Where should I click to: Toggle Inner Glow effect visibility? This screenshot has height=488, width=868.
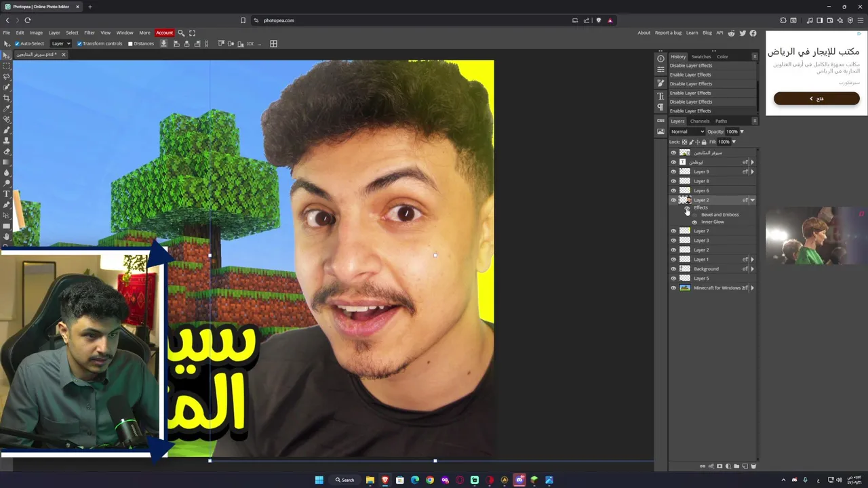(x=694, y=222)
